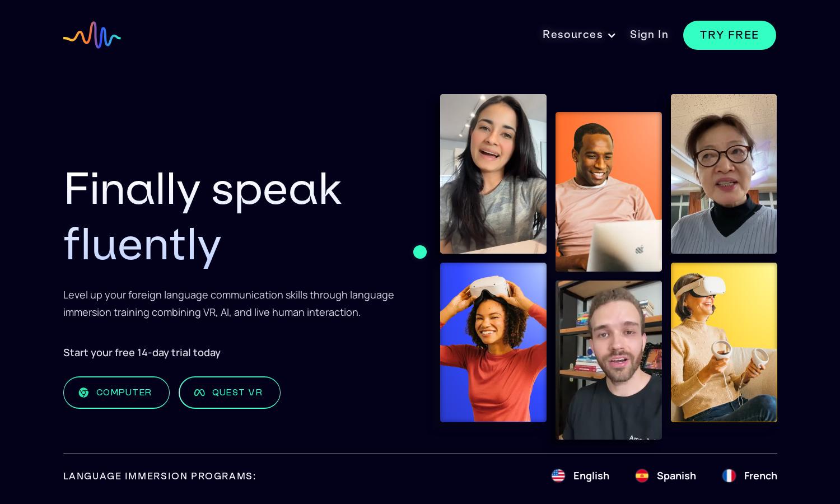840x504 pixels.
Task: Click the Spain flag icon
Action: (x=642, y=476)
